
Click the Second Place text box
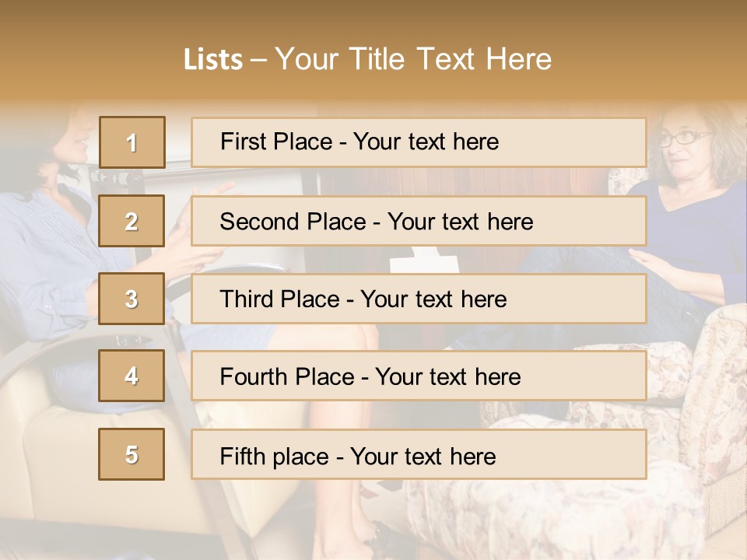tap(419, 221)
